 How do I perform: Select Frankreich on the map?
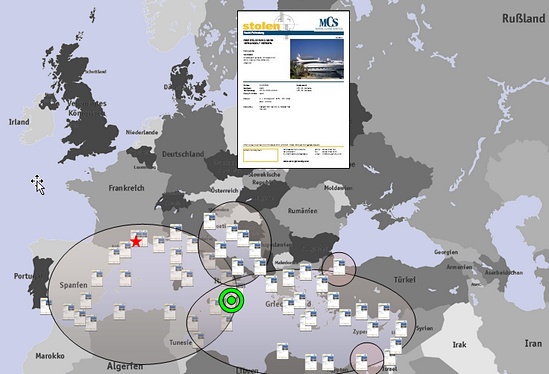(126, 188)
